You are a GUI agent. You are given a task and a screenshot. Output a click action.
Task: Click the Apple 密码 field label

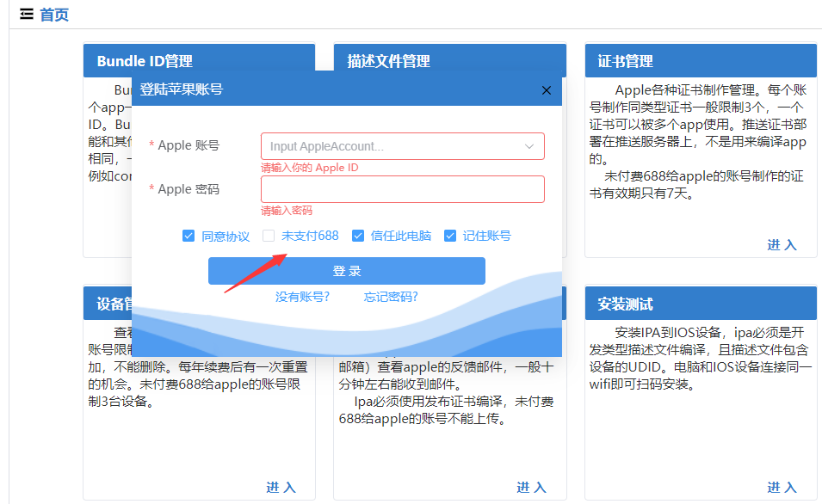point(189,189)
